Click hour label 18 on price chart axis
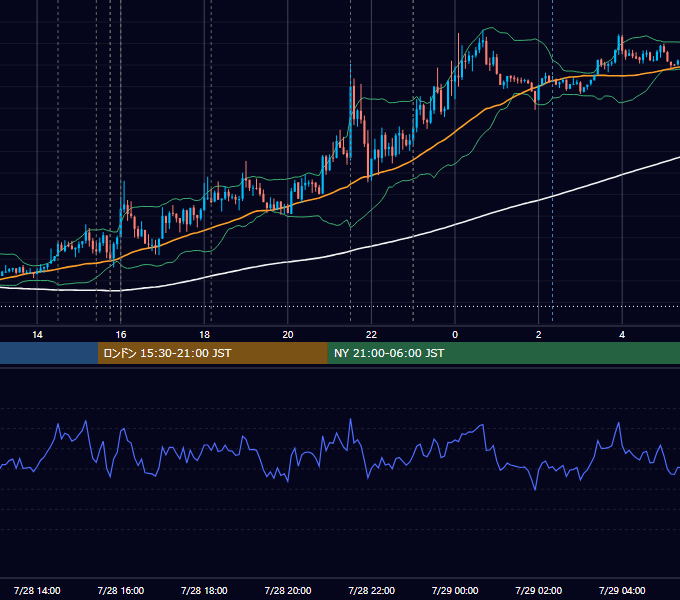Viewport: 680px width, 600px height. [204, 335]
